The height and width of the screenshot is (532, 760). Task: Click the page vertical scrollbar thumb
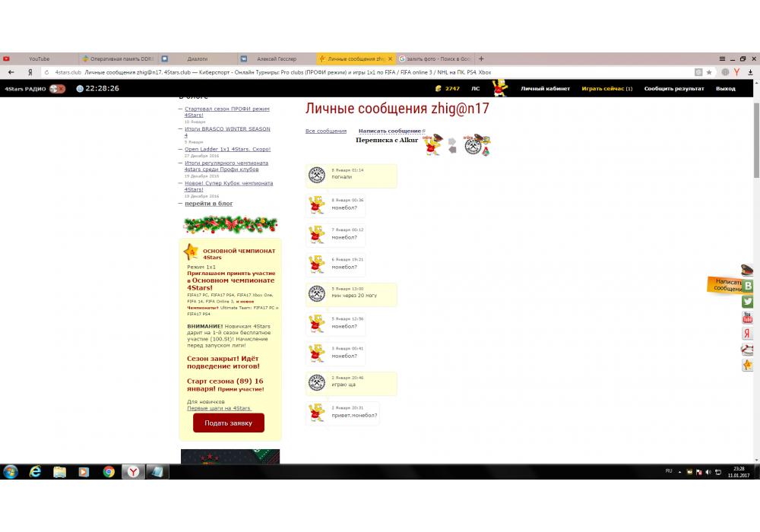(x=757, y=141)
